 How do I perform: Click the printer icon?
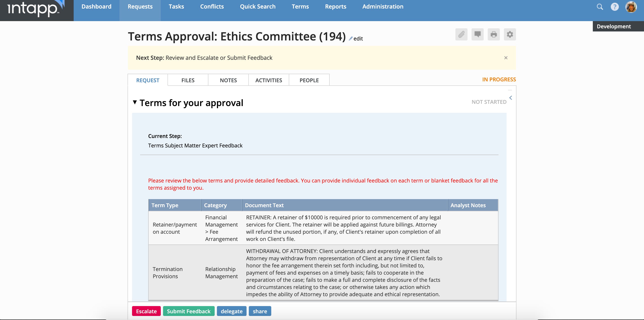tap(494, 34)
